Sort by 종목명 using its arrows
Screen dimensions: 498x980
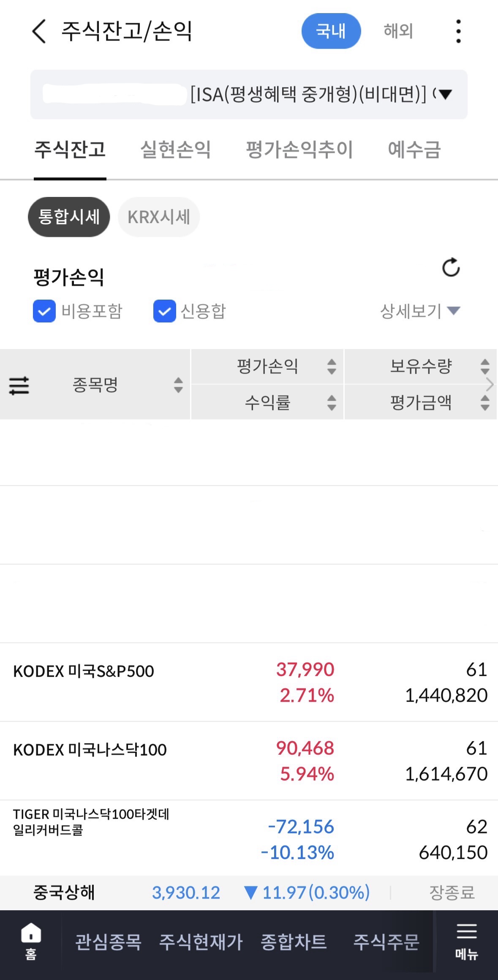pyautogui.click(x=178, y=385)
